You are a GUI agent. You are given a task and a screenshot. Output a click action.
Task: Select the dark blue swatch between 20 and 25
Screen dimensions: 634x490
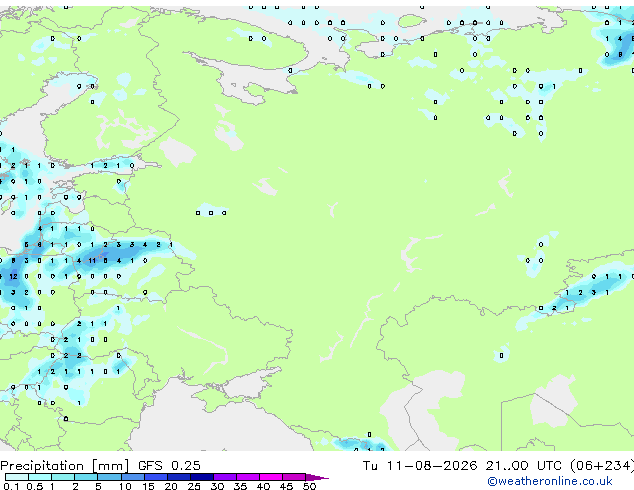coord(179,477)
